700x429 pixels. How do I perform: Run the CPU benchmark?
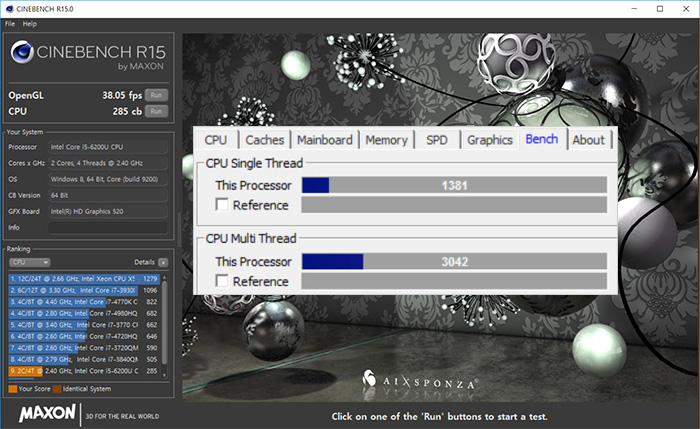point(156,111)
